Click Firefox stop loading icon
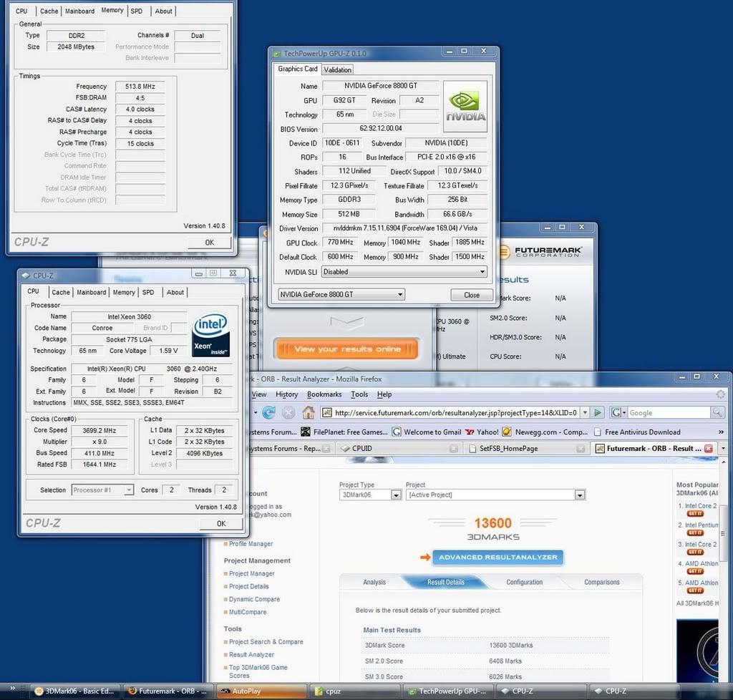Viewport: 733px width, 700px height. click(x=288, y=412)
